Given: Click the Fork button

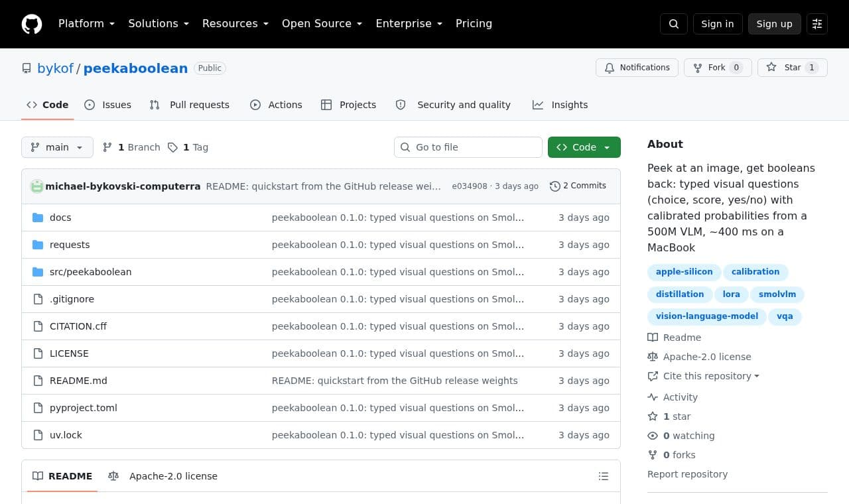Looking at the screenshot, I should coord(718,68).
